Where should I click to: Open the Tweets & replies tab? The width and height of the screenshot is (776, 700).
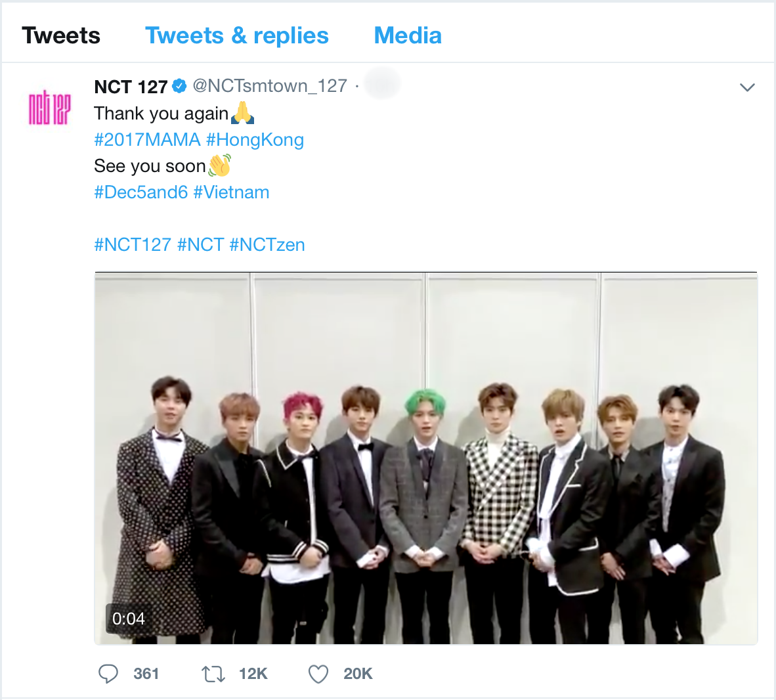(236, 35)
